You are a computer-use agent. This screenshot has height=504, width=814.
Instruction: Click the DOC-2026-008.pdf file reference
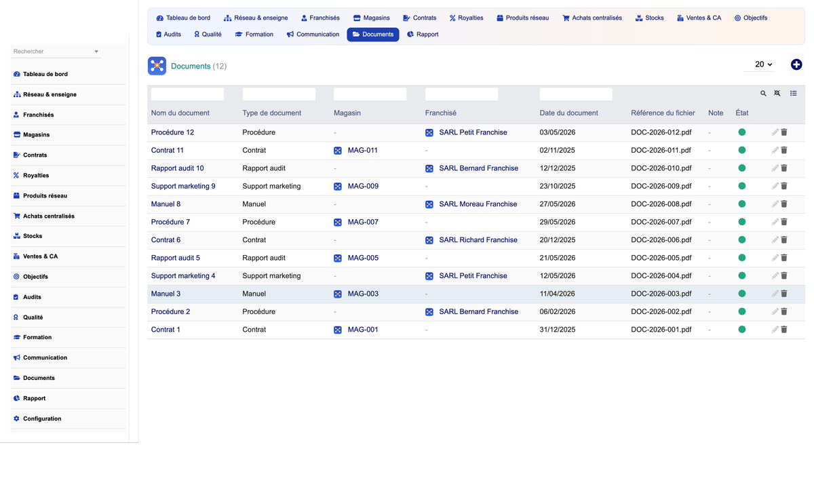click(661, 204)
